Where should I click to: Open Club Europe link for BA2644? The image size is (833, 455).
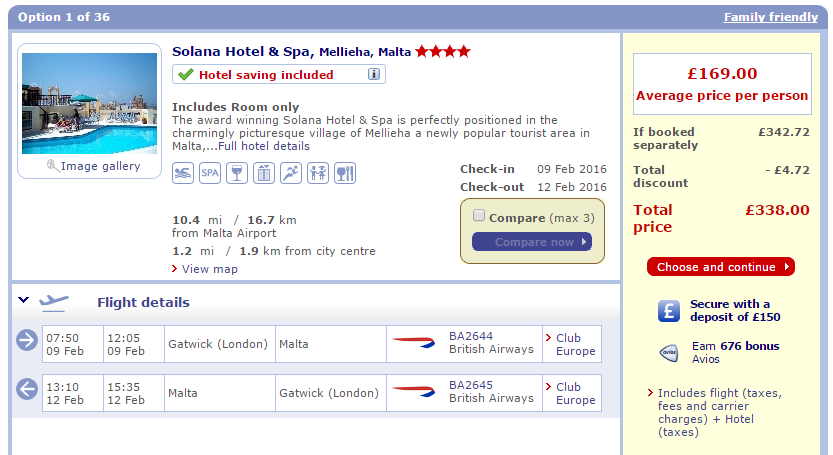pyautogui.click(x=575, y=344)
